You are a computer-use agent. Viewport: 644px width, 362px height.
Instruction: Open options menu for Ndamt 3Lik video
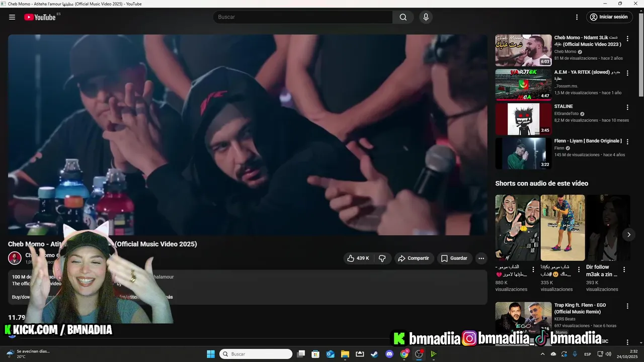tap(627, 39)
